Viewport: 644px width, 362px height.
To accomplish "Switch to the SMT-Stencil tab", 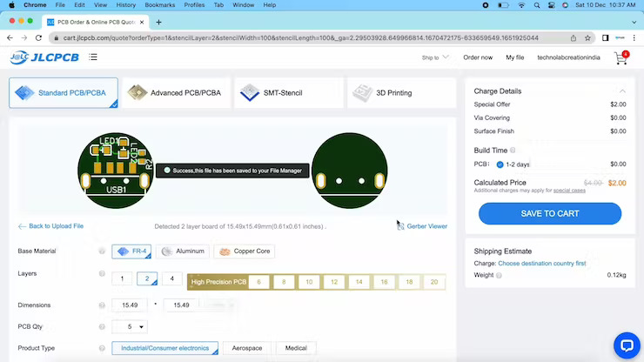I will click(x=289, y=93).
